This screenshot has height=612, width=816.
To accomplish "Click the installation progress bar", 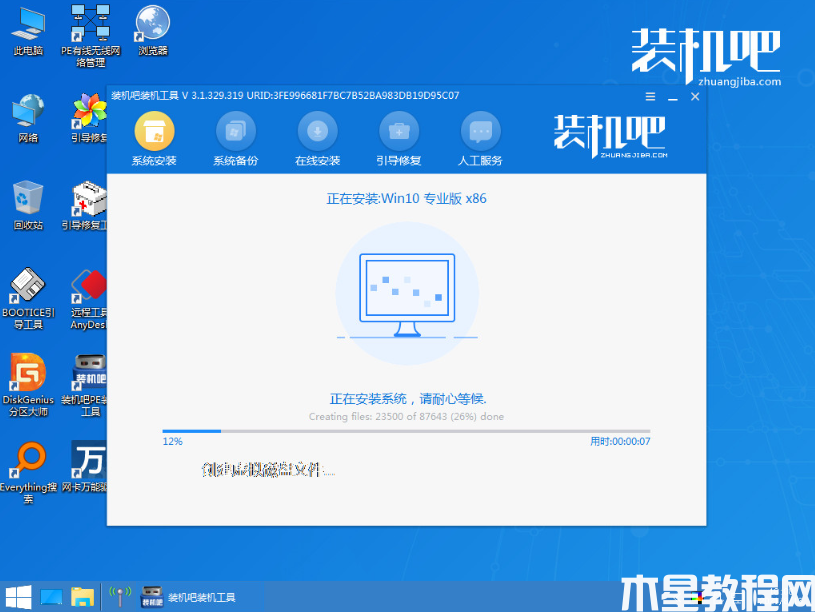I will pos(406,431).
